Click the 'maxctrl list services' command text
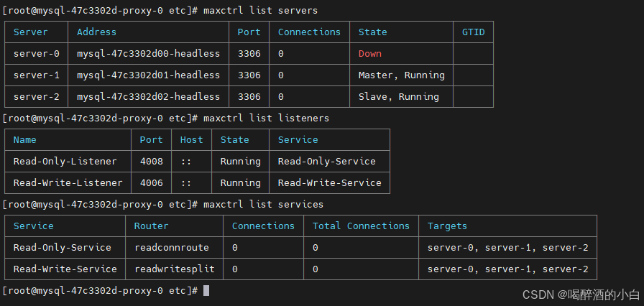644x306 pixels. coord(263,205)
